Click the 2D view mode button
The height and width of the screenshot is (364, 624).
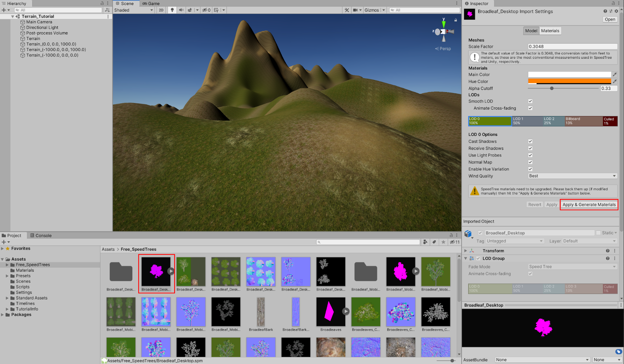click(x=161, y=10)
